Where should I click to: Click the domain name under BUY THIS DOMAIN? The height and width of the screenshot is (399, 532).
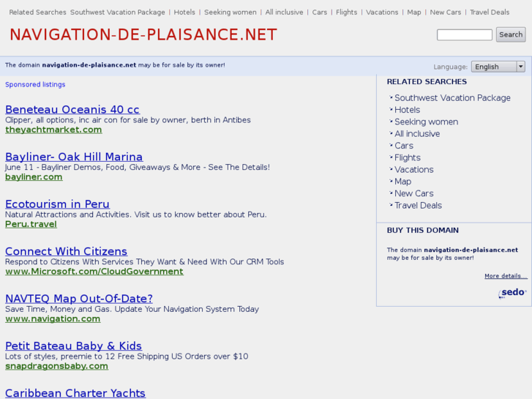(471, 250)
